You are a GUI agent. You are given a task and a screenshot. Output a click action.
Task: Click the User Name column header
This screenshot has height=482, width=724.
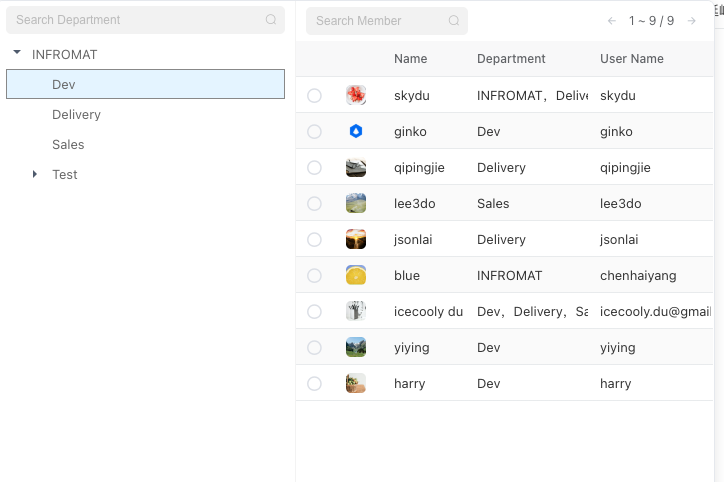click(x=631, y=59)
